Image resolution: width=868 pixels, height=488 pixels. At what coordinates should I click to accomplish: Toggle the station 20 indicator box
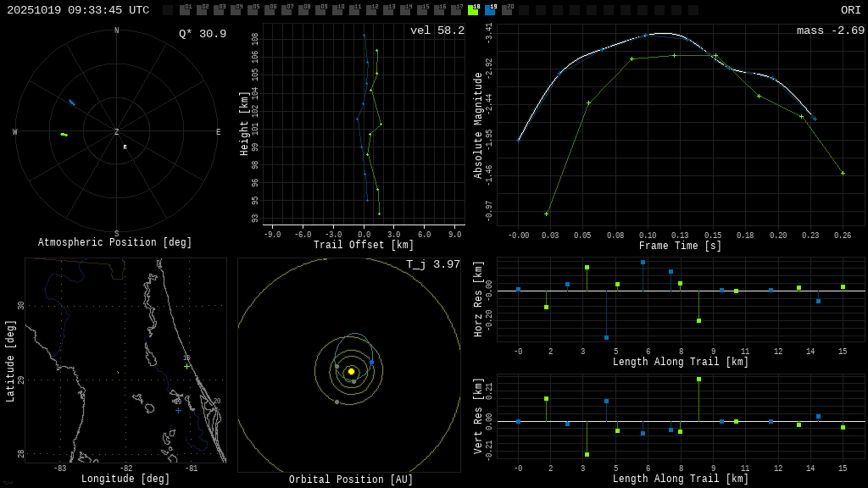pyautogui.click(x=507, y=10)
